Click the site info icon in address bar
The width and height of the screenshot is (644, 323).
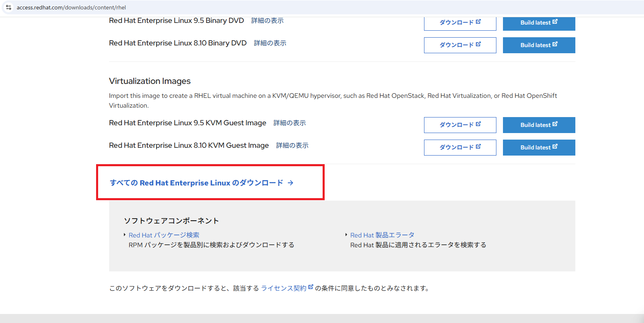[9, 7]
